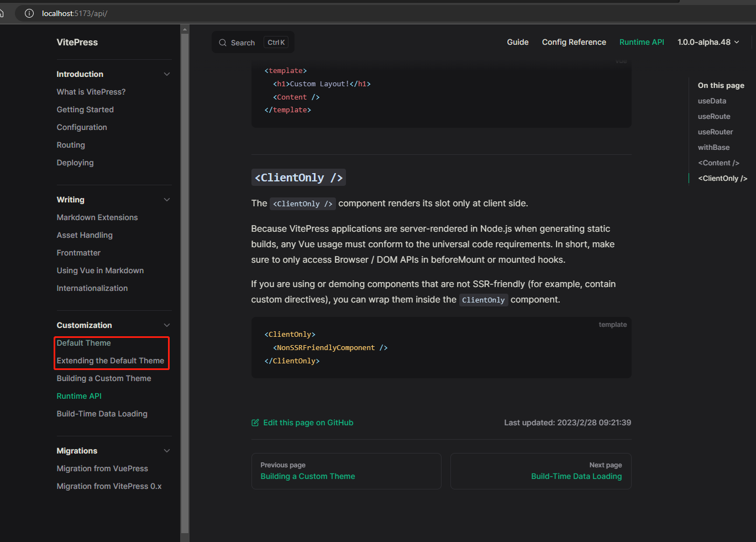This screenshot has width=756, height=542.
Task: Click the pencil icon beside the GitHub edit link
Action: coord(255,422)
